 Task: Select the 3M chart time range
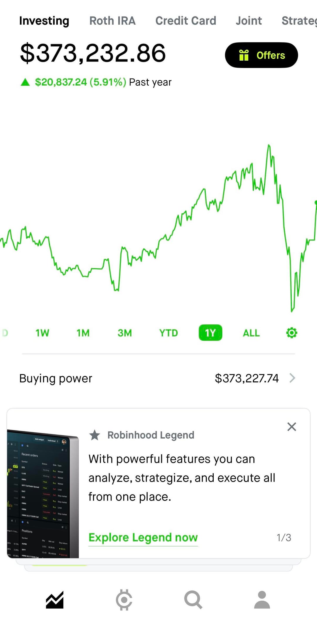point(125,333)
